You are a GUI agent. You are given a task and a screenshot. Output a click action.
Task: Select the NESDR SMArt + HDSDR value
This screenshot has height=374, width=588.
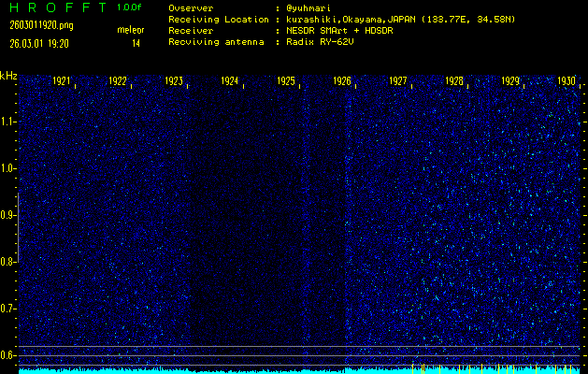click(339, 31)
